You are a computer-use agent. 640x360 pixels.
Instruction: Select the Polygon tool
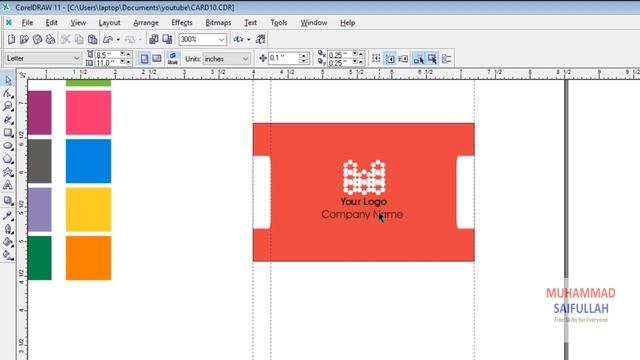tap(8, 159)
